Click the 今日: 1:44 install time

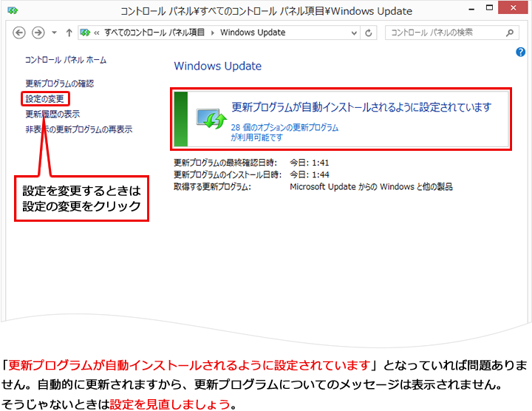[310, 174]
